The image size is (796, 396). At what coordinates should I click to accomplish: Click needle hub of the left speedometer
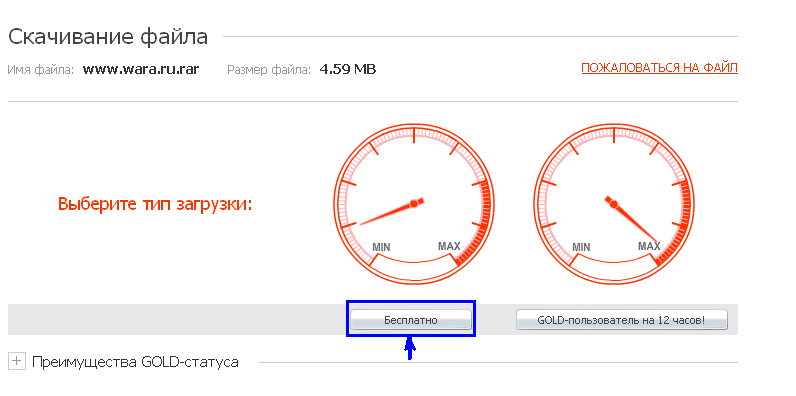[414, 204]
